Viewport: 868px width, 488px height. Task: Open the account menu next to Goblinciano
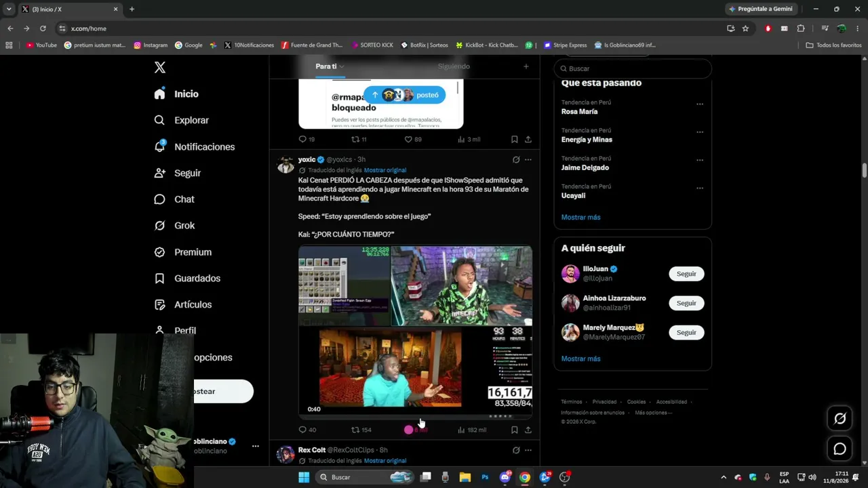point(256,446)
